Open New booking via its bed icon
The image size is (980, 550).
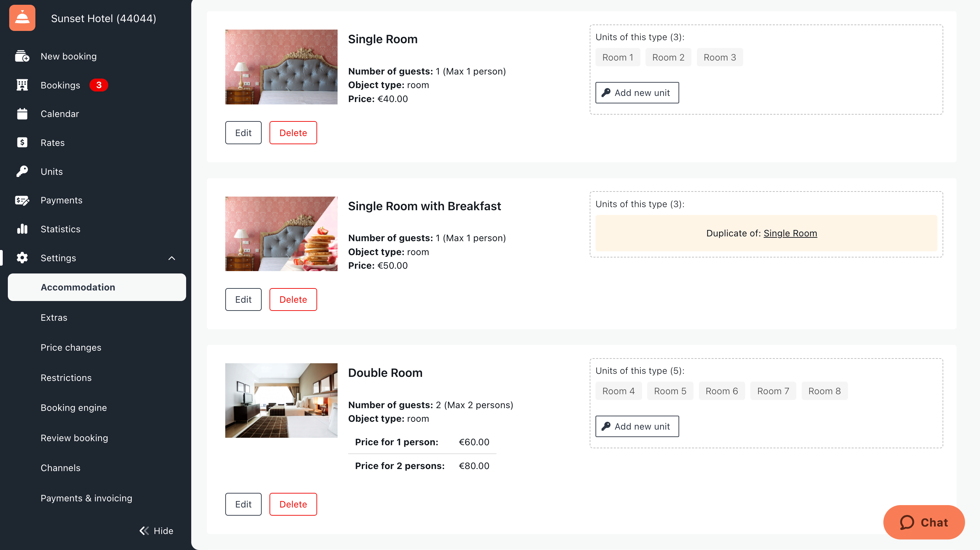[x=22, y=56]
